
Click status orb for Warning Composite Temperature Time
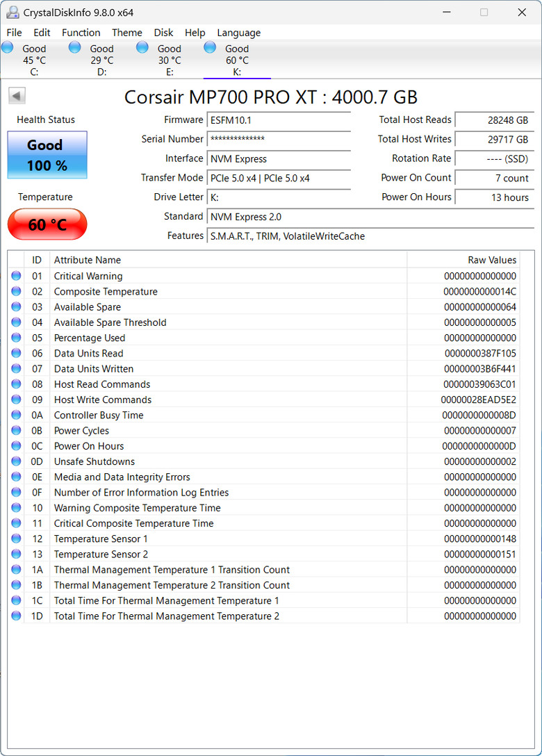pos(17,507)
